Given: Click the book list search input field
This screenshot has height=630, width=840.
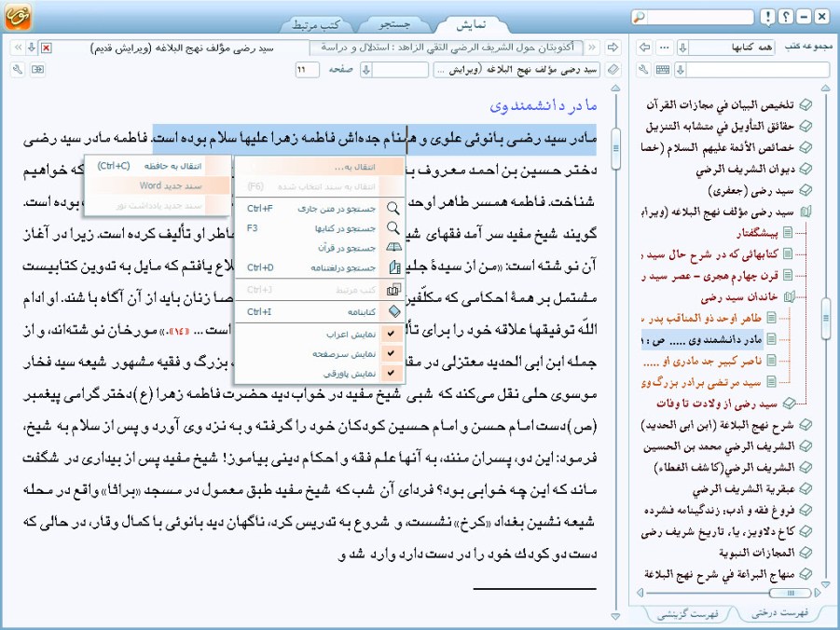Looking at the screenshot, I should coord(758,70).
